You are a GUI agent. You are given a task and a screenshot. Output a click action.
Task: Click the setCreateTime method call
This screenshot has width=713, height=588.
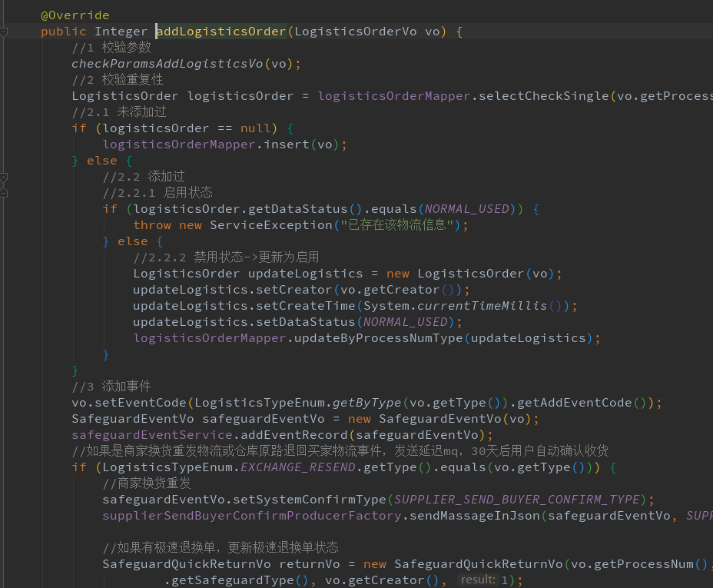(306, 306)
